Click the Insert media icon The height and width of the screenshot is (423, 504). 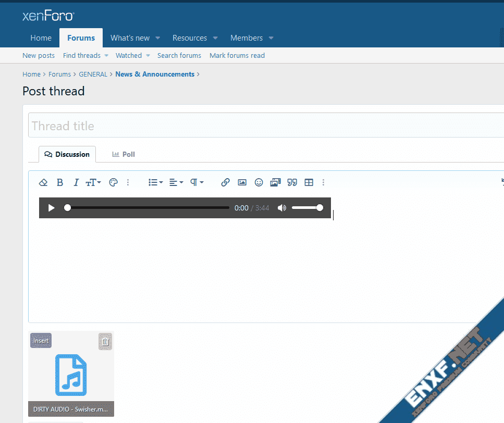click(x=275, y=182)
